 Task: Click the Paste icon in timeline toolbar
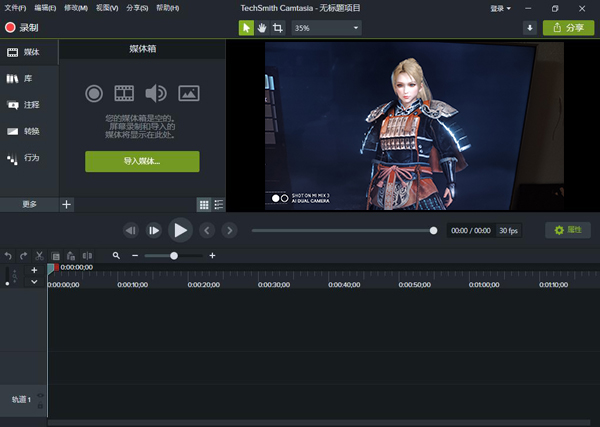[x=71, y=256]
